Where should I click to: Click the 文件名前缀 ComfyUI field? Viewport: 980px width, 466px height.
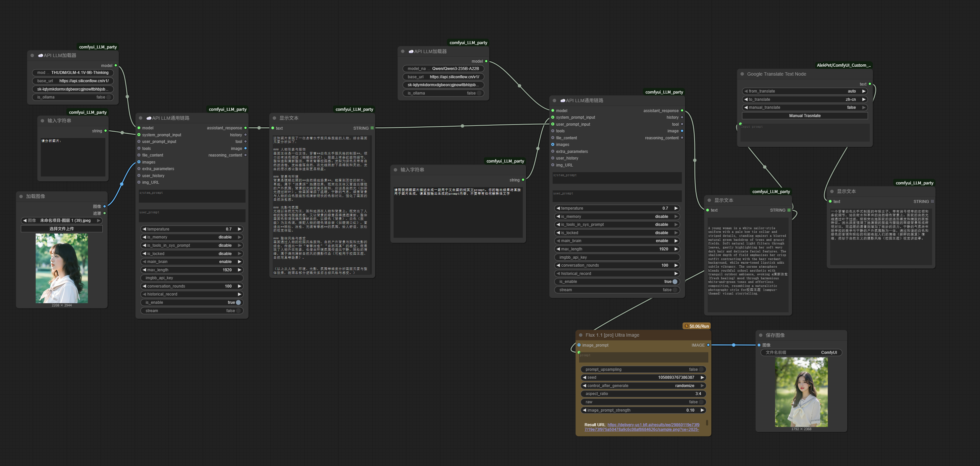click(x=801, y=353)
